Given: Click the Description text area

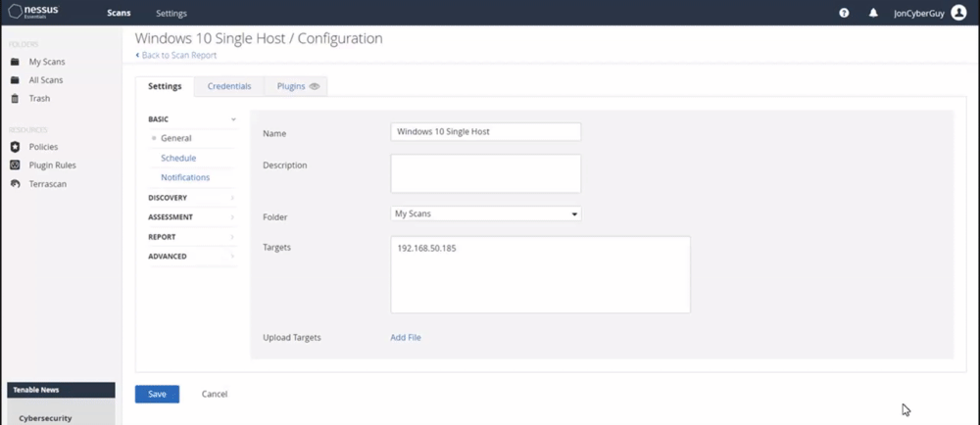Looking at the screenshot, I should click(x=486, y=173).
